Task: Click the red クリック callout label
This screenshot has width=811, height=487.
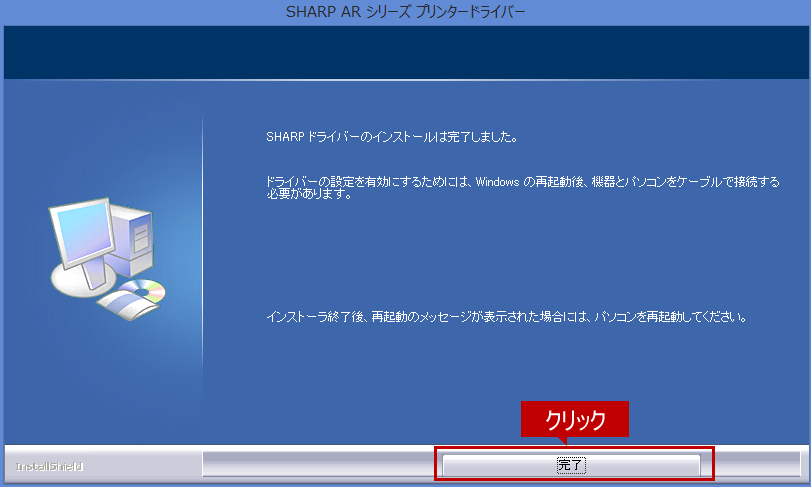Action: tap(574, 420)
